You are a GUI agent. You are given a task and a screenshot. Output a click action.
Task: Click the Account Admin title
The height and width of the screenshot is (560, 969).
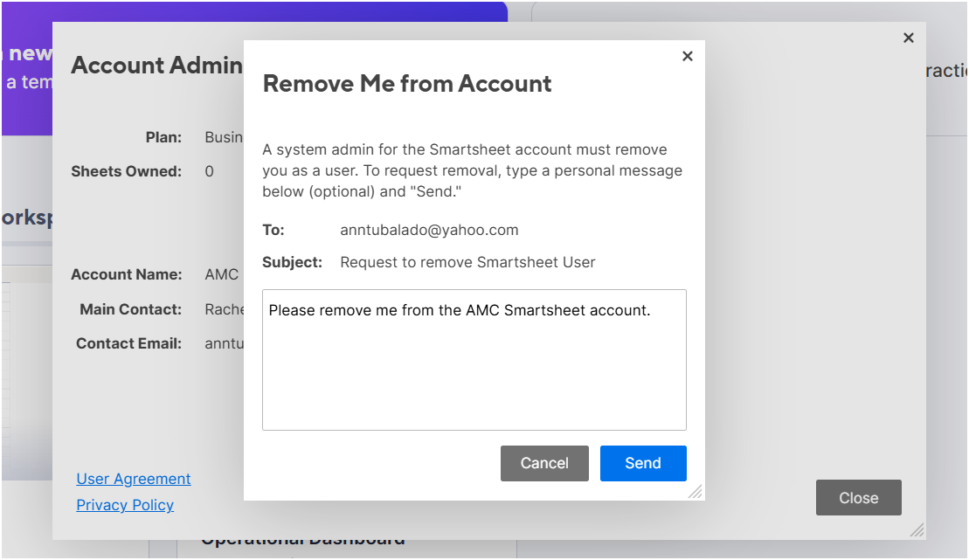pyautogui.click(x=156, y=65)
